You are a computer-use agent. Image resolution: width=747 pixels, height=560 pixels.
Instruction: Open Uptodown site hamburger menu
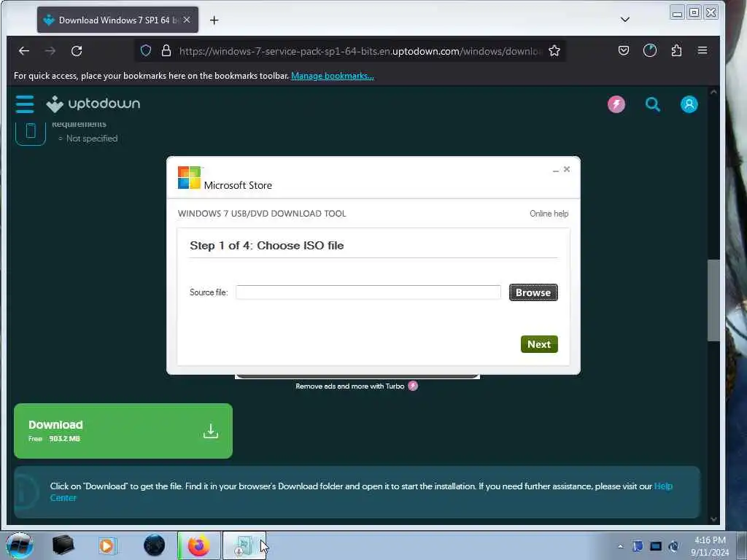tap(25, 104)
